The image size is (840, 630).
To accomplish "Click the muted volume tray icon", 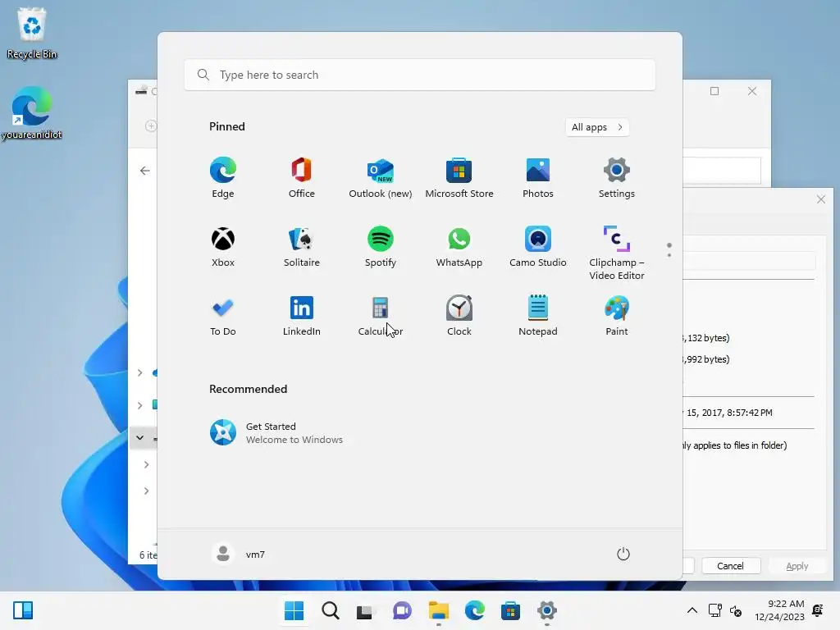I will 736,610.
